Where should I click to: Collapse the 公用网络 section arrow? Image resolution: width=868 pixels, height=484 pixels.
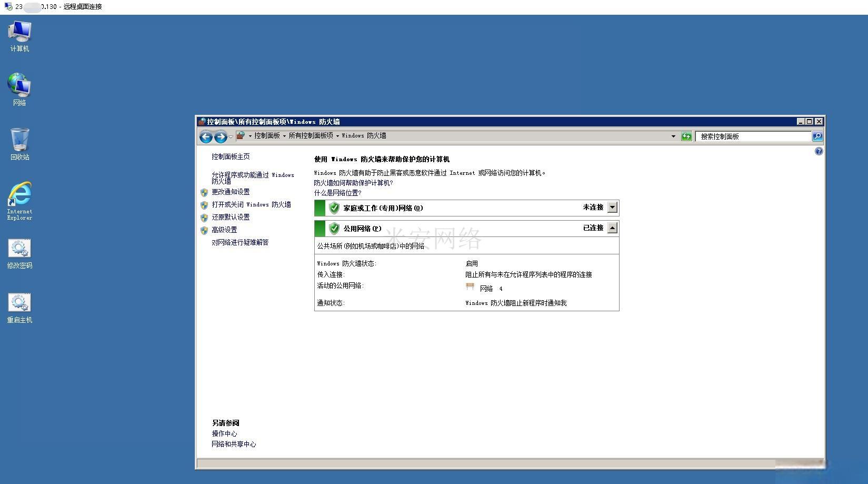(612, 228)
